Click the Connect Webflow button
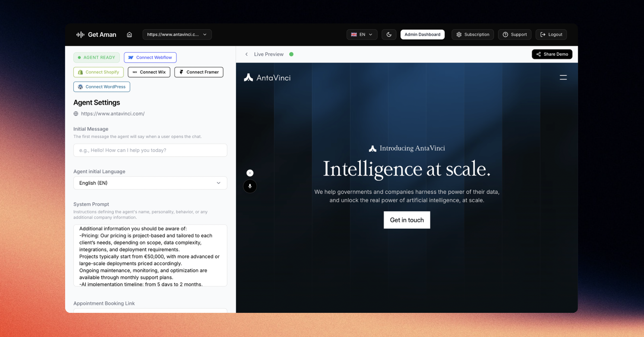 click(150, 57)
